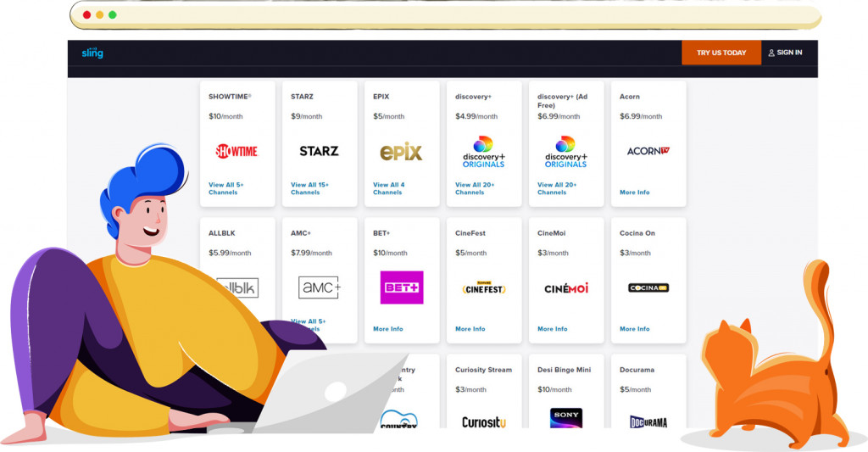
Task: Click the Curiosity Stream card title
Action: coord(483,370)
